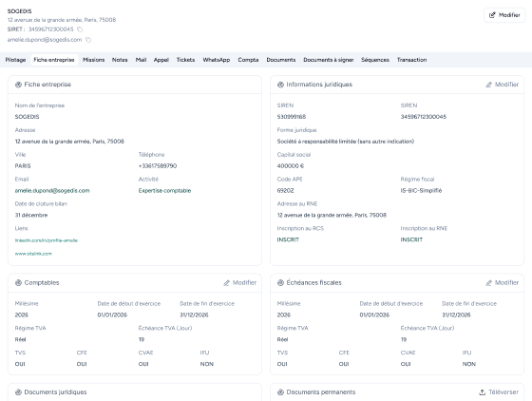Screen dimensions: 532x401
Task: Edit Échéances fiscales via Modifier
Action: 503,282
